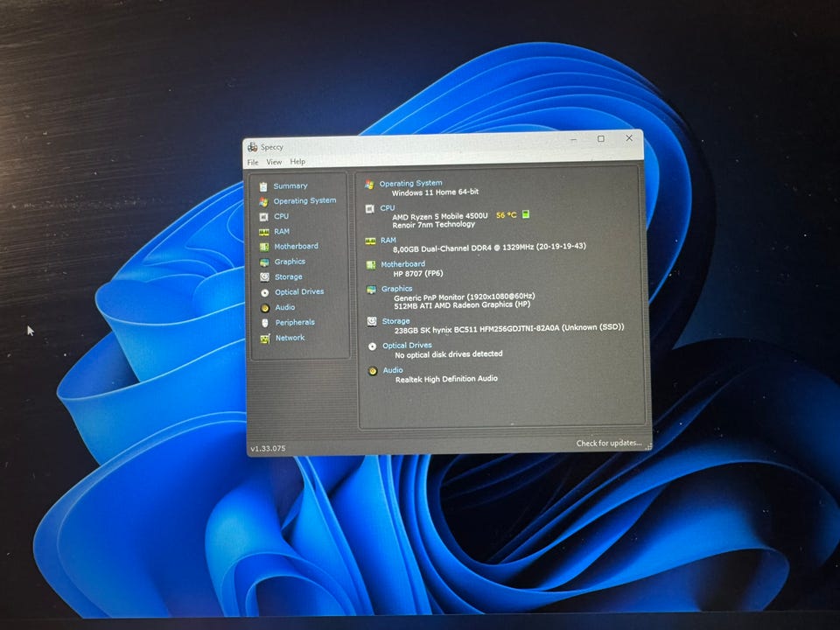This screenshot has width=840, height=630.
Task: Click the CPU heading link in summary
Action: point(388,208)
